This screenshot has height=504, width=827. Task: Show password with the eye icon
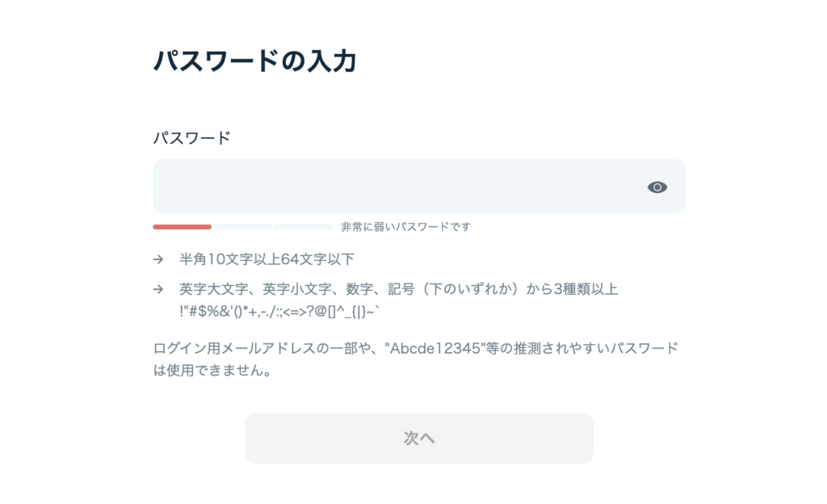[657, 187]
